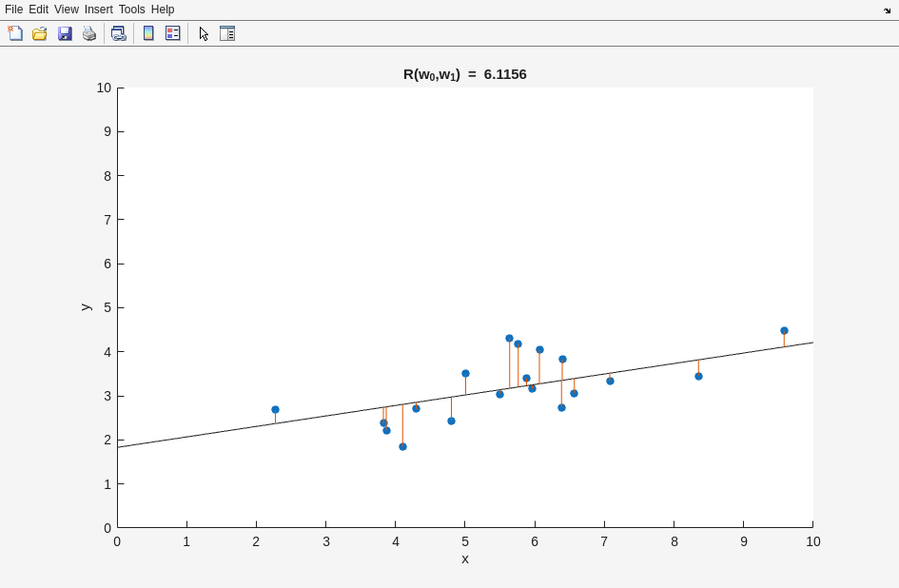
Task: Select the x axis label
Action: point(465,559)
